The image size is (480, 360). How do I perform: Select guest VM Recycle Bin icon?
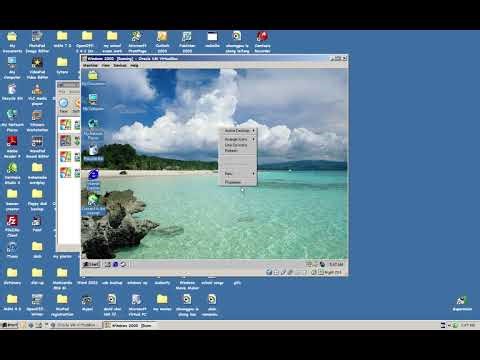(x=93, y=153)
